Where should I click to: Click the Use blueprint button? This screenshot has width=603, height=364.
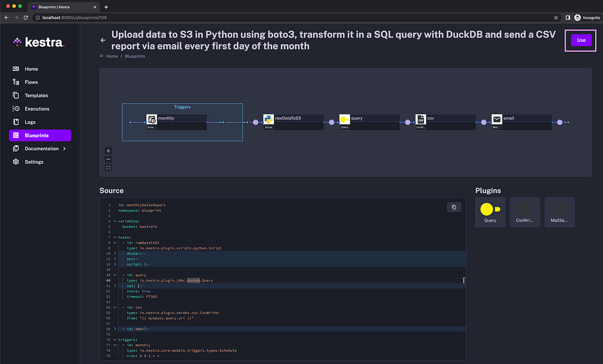point(581,40)
